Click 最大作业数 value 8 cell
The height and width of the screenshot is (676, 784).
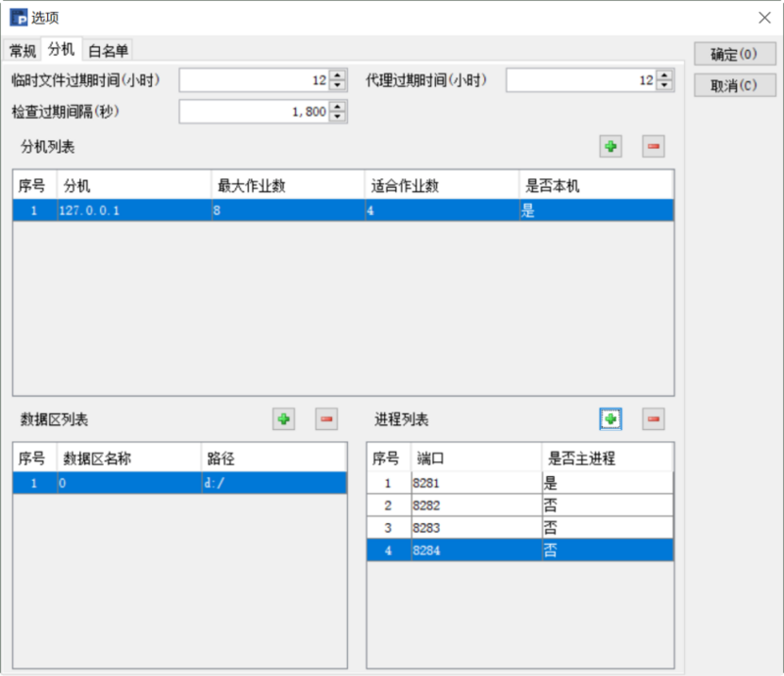(288, 211)
